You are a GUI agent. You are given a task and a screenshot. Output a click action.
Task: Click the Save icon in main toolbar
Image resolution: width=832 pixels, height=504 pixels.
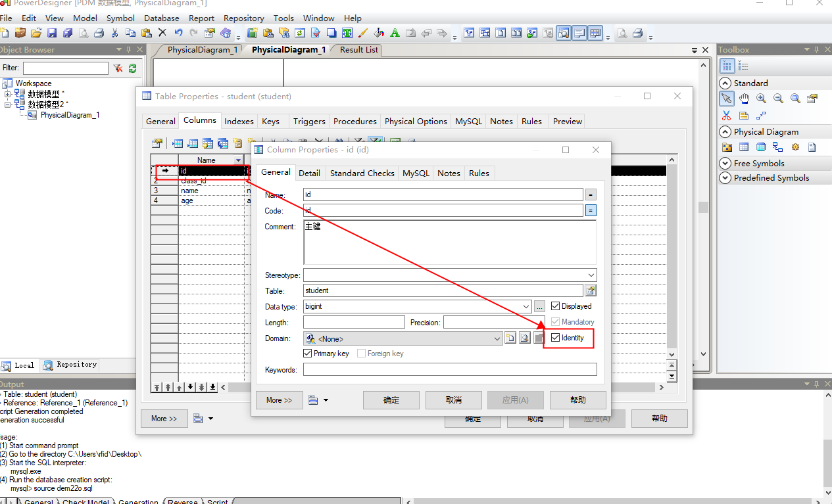click(52, 33)
